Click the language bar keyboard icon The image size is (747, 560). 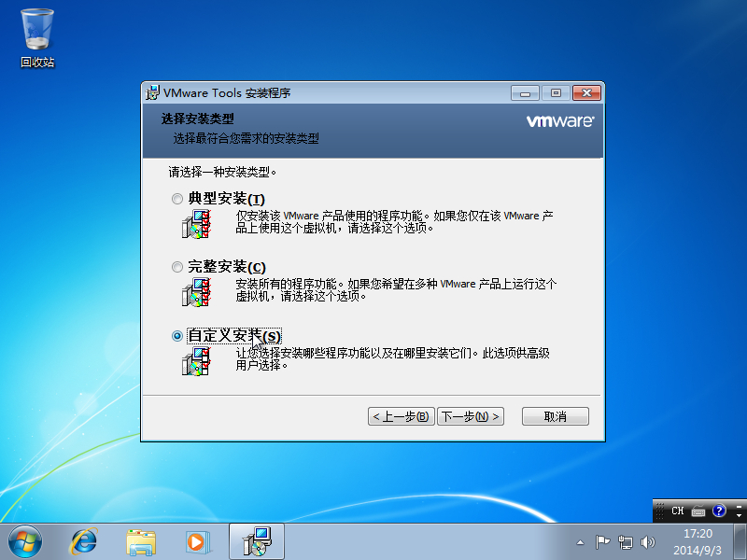point(698,511)
